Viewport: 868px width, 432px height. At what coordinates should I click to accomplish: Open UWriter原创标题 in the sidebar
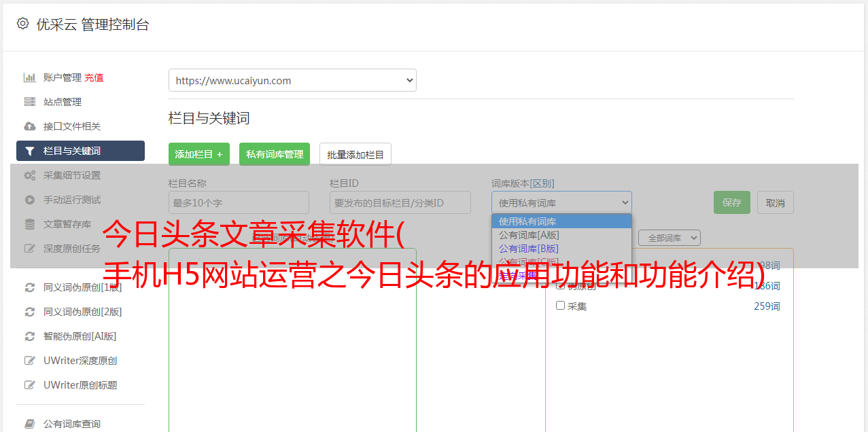click(x=80, y=385)
